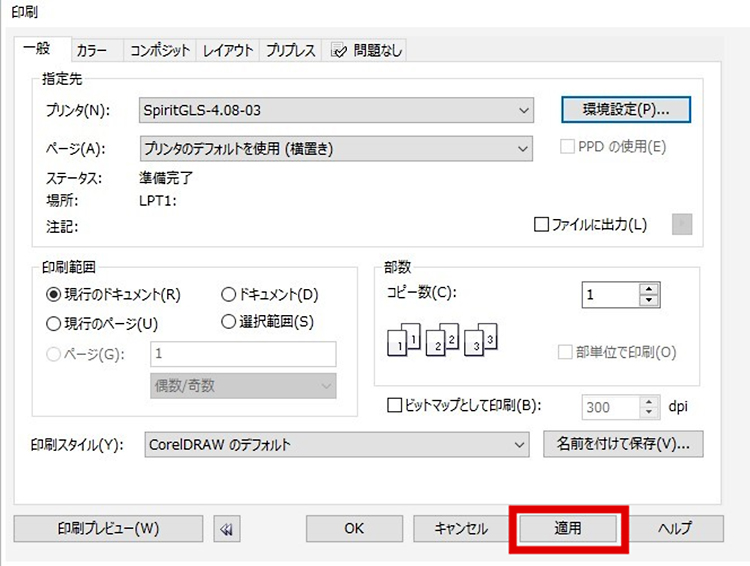Image resolution: width=750 pixels, height=566 pixels.
Task: Increase the copy count with up arrow
Action: pos(650,289)
